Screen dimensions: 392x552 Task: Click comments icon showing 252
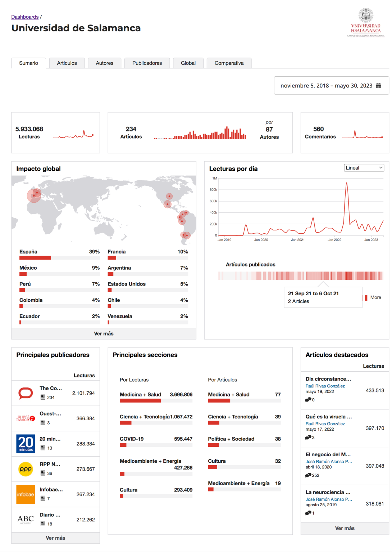click(x=308, y=475)
